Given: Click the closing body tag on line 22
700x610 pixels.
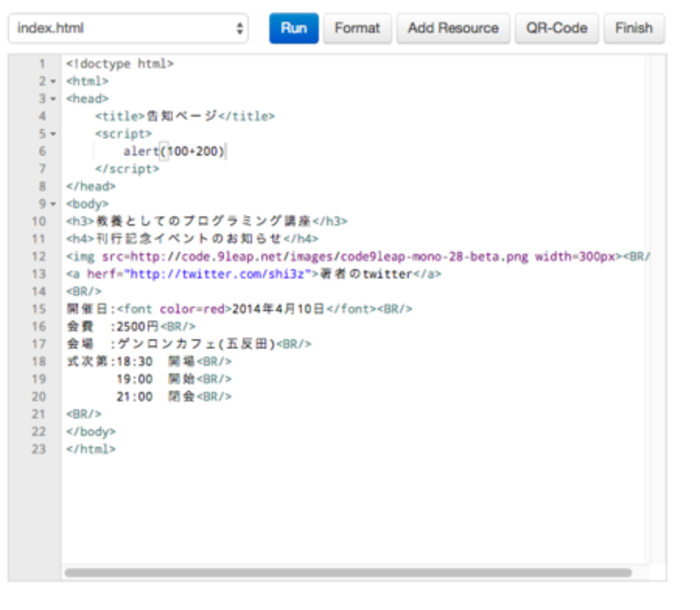Looking at the screenshot, I should (91, 432).
